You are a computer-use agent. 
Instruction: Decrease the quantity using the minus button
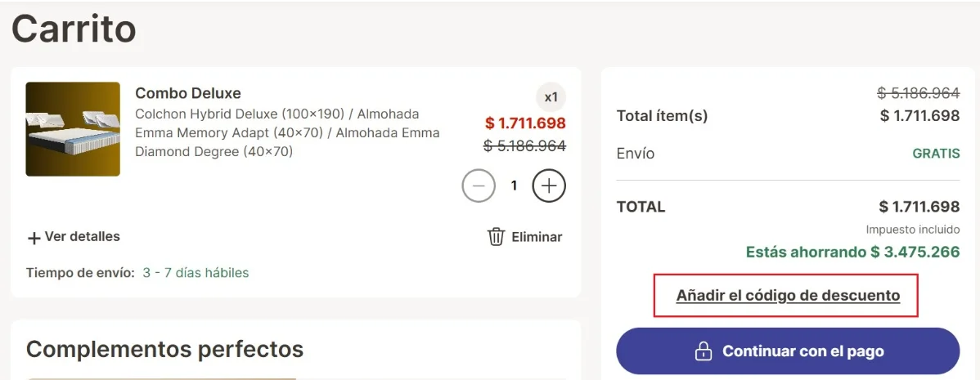click(x=479, y=186)
